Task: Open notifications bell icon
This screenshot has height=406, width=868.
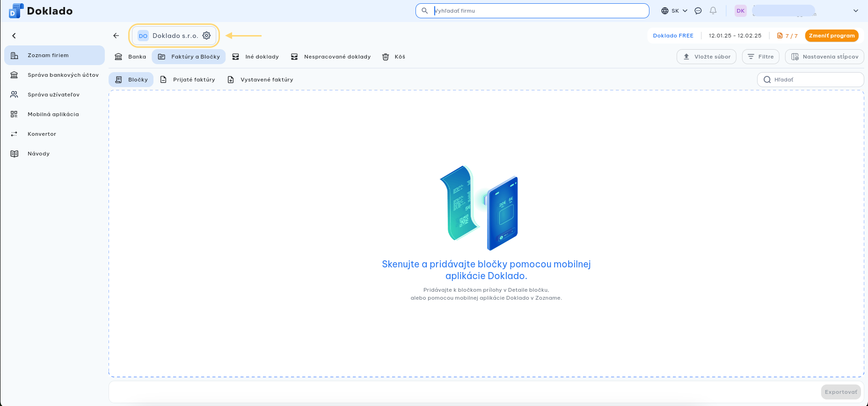Action: (x=713, y=11)
